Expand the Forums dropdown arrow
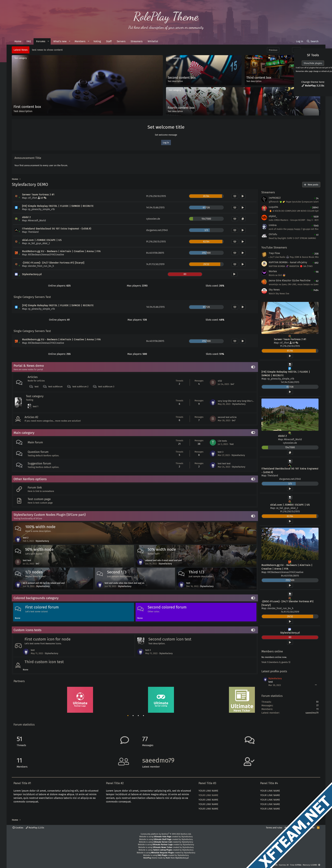The width and height of the screenshot is (332, 868). pos(48,41)
